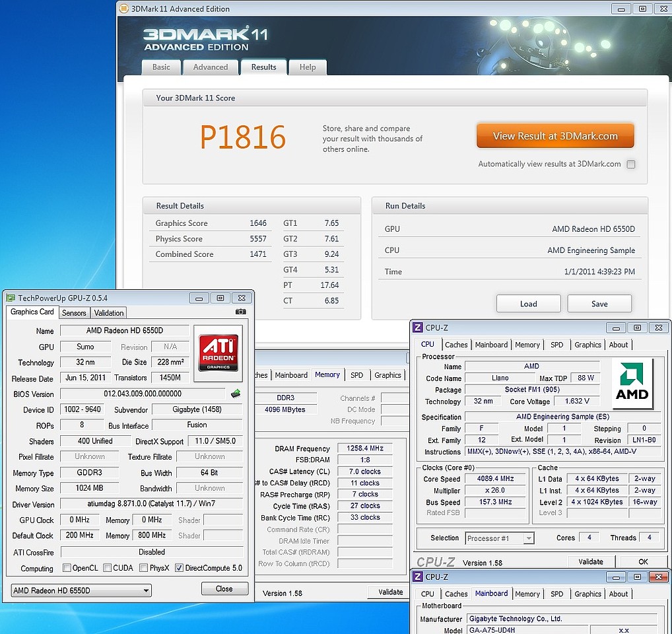Click the AMD logo in CPU-Z
The width and height of the screenshot is (672, 634).
632,382
